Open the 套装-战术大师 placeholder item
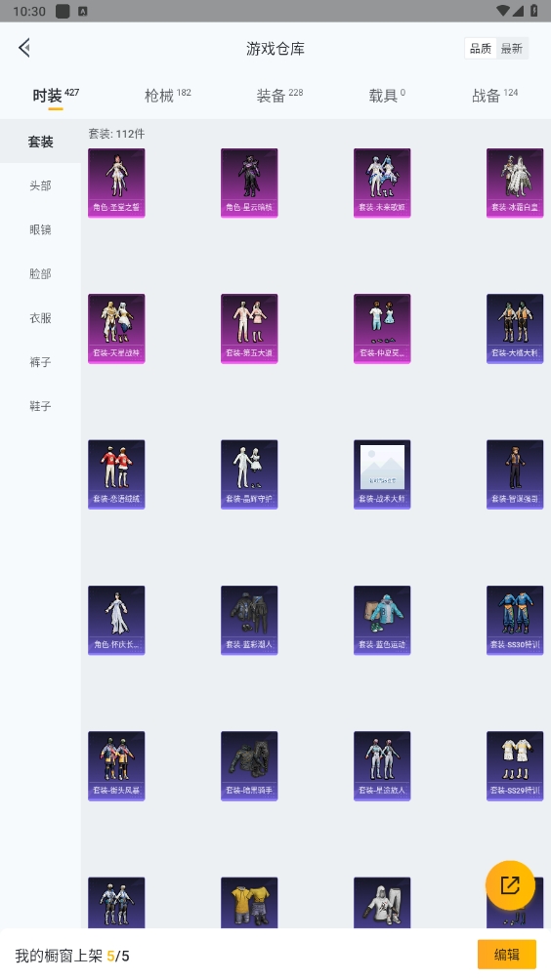This screenshot has height=980, width=551. (x=382, y=474)
